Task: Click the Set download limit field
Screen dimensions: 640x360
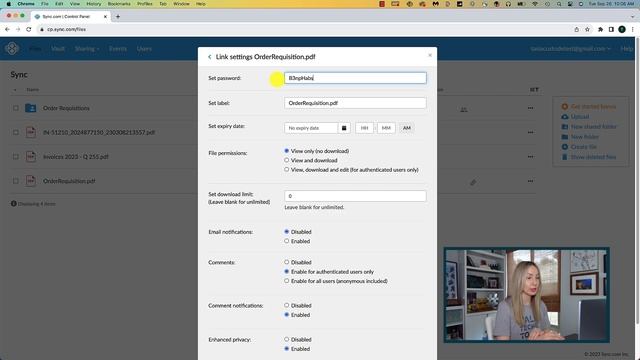Action: click(x=355, y=196)
